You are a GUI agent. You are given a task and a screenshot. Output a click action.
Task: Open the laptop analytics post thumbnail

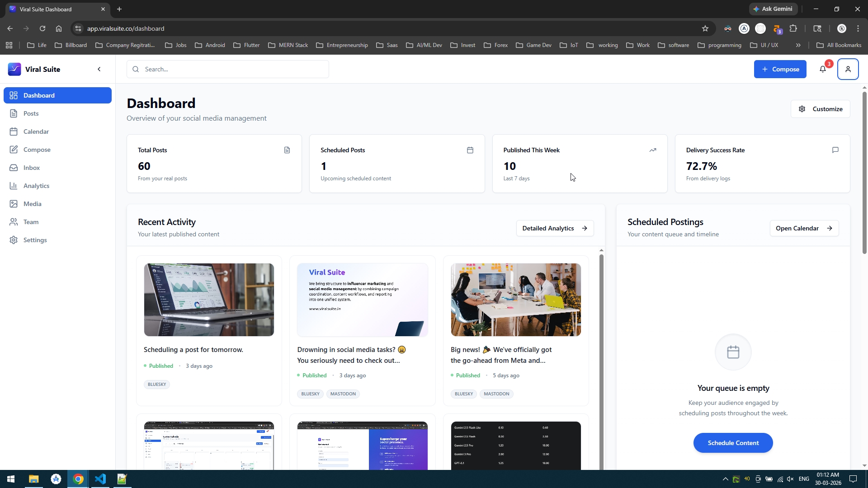click(209, 300)
